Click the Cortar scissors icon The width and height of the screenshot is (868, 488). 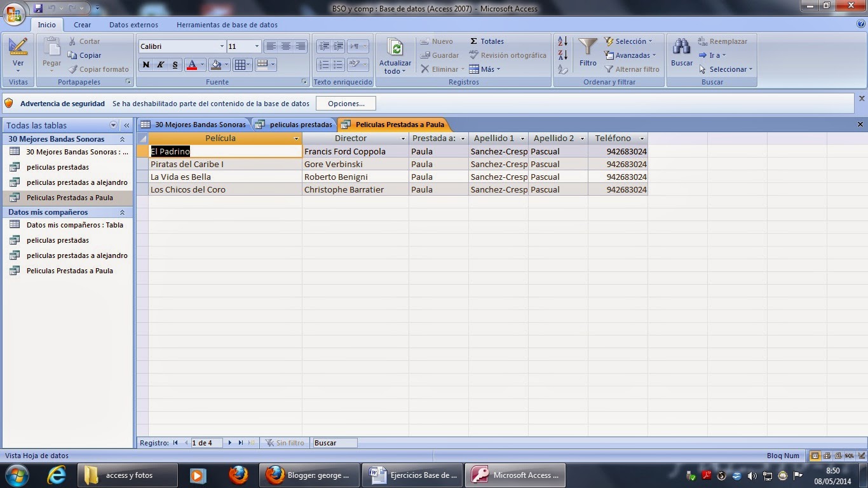(73, 41)
